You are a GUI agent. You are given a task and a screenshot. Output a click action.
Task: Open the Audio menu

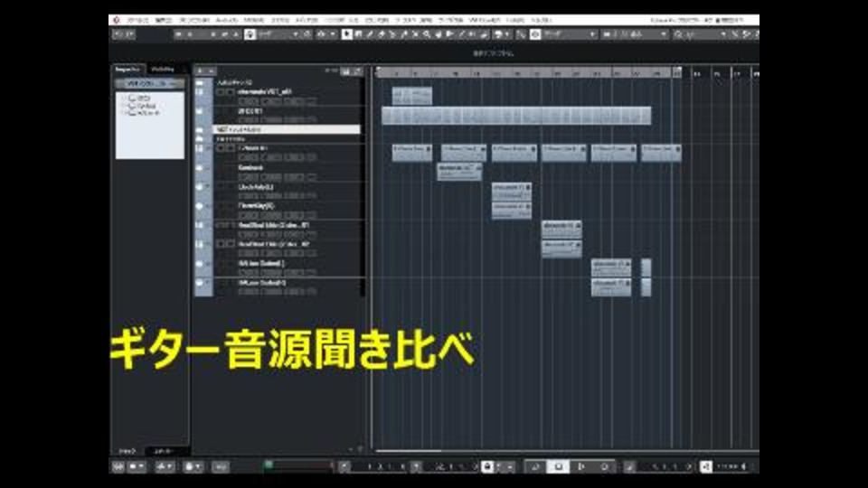(x=226, y=20)
